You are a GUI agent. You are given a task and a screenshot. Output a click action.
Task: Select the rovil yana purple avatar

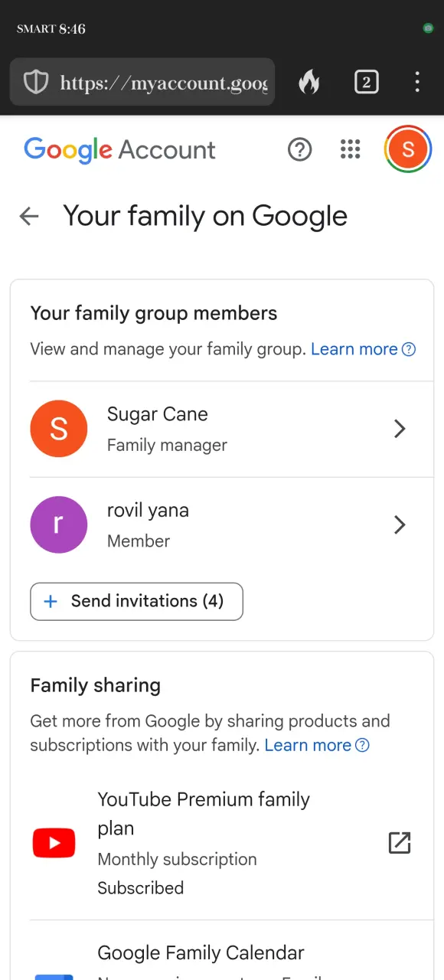click(x=59, y=524)
